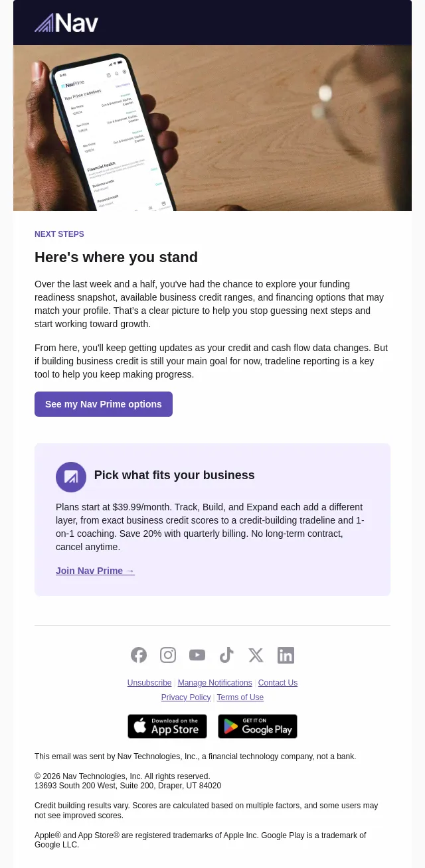Click the Here's where you stand heading
Screen dimensions: 425x868
point(116,257)
